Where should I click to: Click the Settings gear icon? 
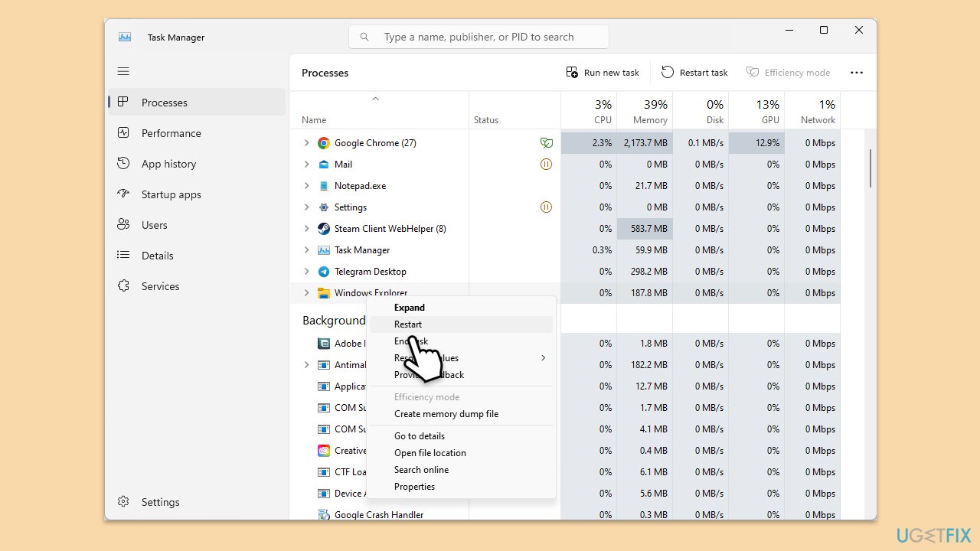tap(123, 501)
